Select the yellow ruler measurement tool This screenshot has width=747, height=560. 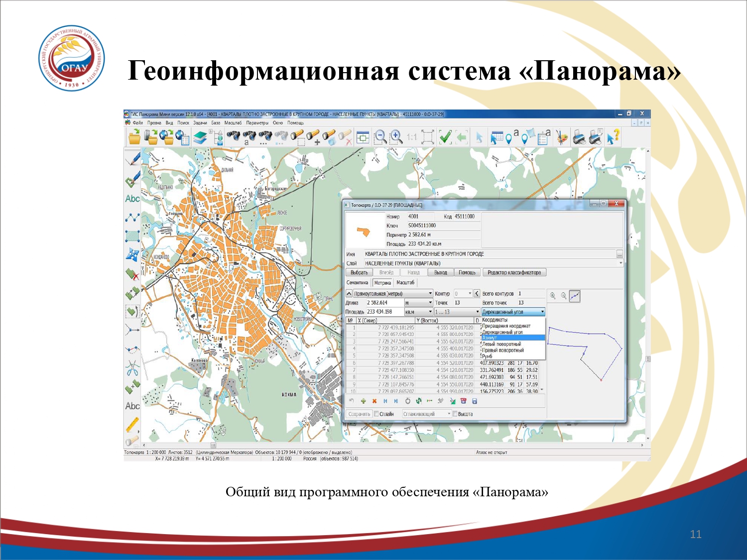pyautogui.click(x=132, y=425)
